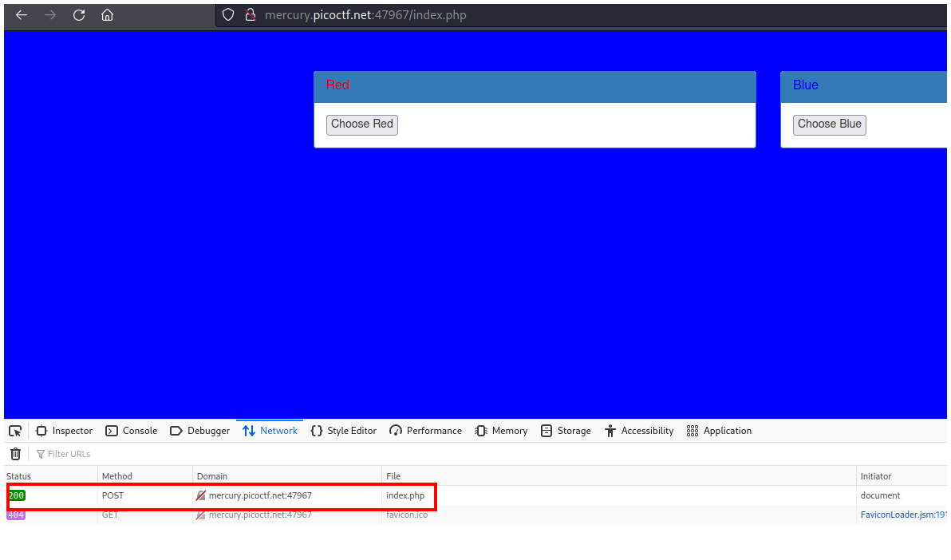
Task: Click the insecure connection padlock icon
Action: click(250, 15)
